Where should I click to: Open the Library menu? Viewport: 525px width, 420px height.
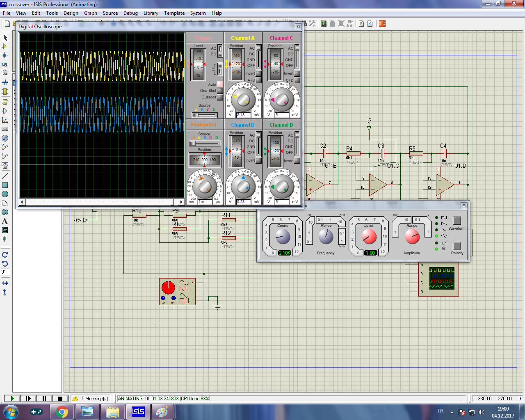click(x=151, y=13)
